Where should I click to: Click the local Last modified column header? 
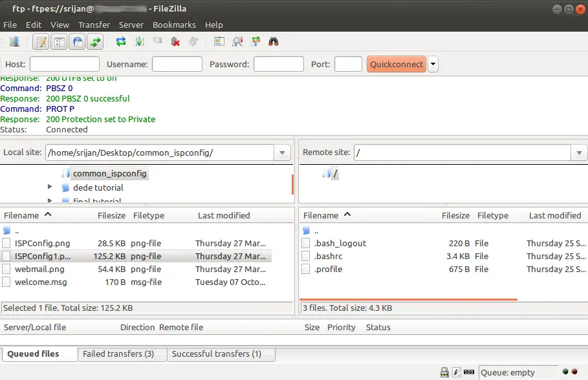224,215
